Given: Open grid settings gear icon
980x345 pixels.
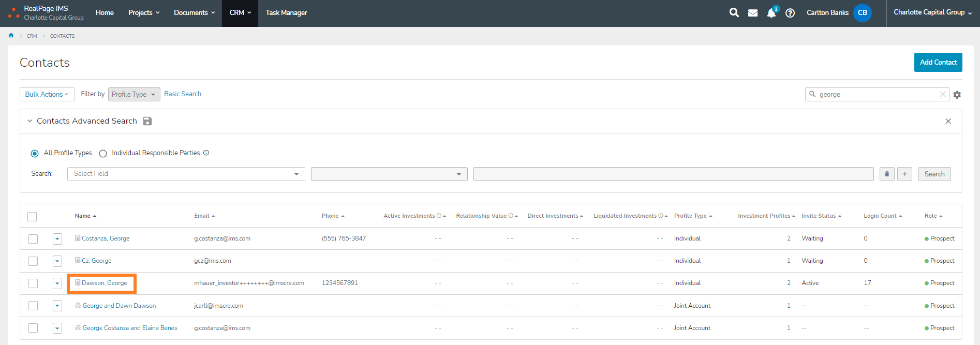Looking at the screenshot, I should pyautogui.click(x=957, y=95).
